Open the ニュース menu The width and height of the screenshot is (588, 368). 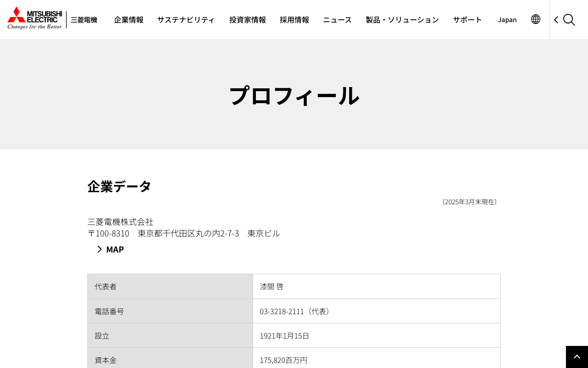(x=337, y=20)
